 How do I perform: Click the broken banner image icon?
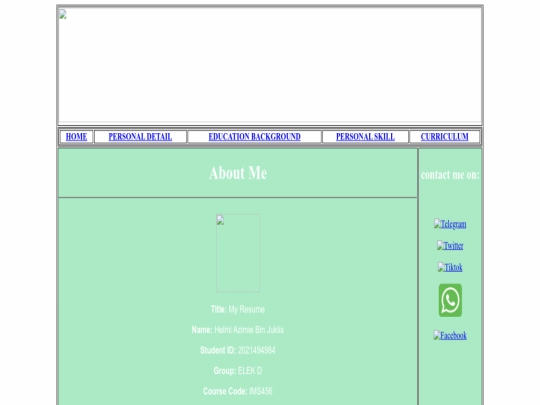point(63,14)
